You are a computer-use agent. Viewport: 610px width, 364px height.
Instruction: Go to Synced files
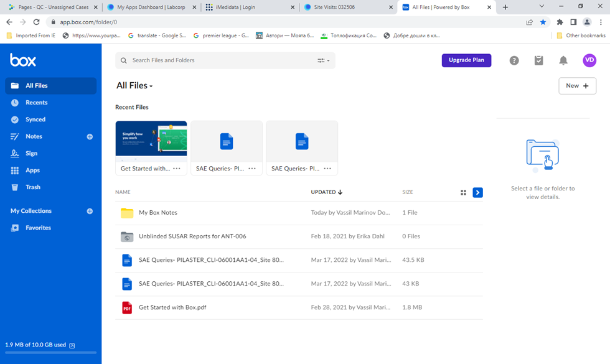click(x=35, y=119)
